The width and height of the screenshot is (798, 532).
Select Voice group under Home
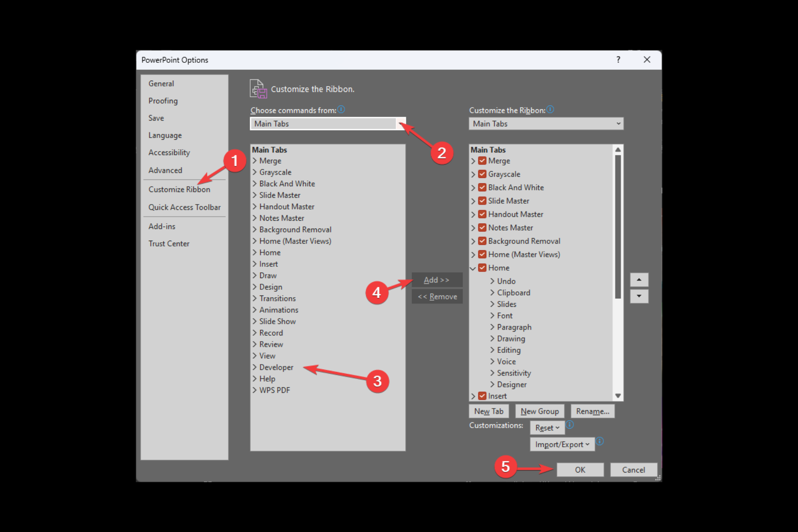click(x=506, y=362)
